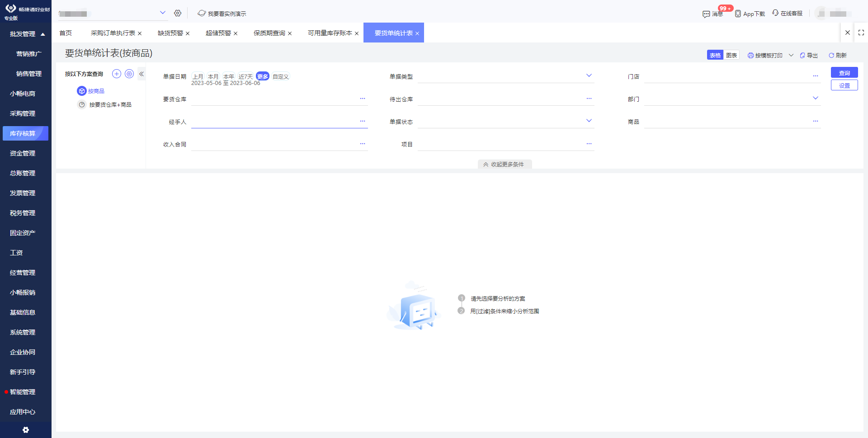Image resolution: width=868 pixels, height=438 pixels.
Task: Select 本年 date range
Action: pos(229,76)
